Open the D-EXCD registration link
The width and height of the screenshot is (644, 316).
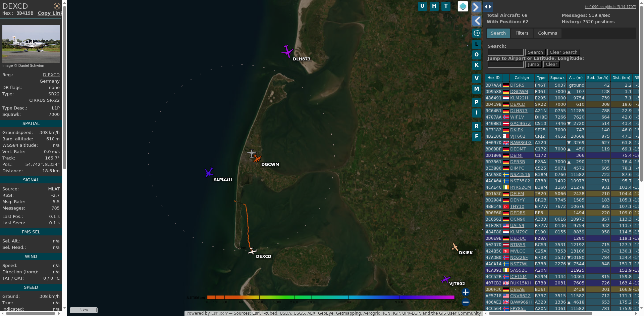pyautogui.click(x=51, y=75)
